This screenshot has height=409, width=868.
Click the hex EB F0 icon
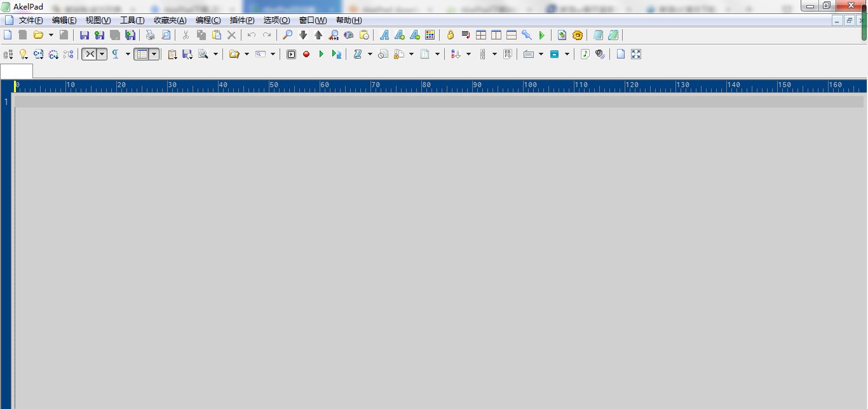tap(507, 54)
